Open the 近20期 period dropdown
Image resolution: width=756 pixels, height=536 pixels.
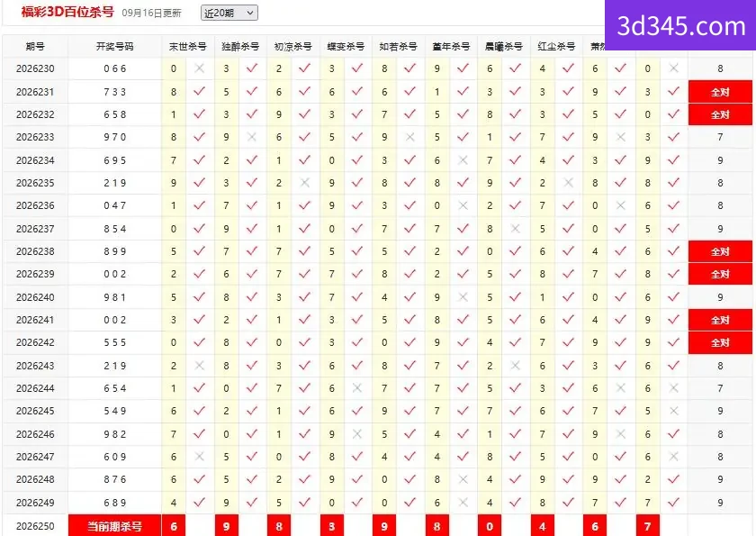(229, 13)
